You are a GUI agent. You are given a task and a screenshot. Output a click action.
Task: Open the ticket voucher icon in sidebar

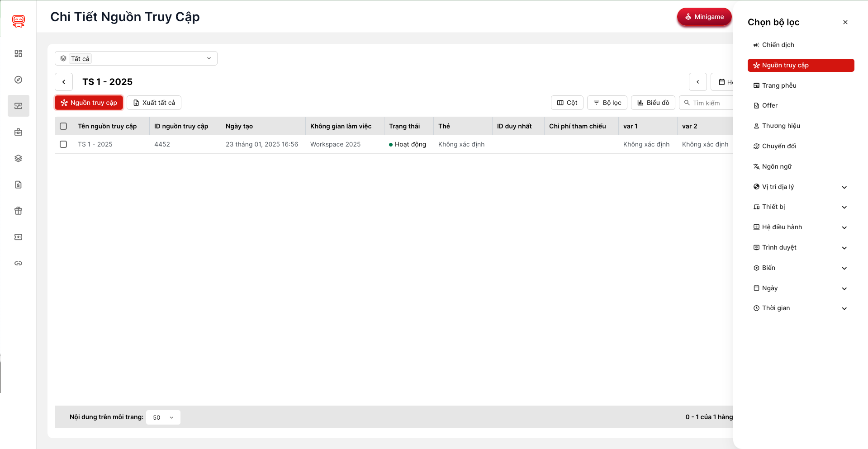tap(18, 237)
